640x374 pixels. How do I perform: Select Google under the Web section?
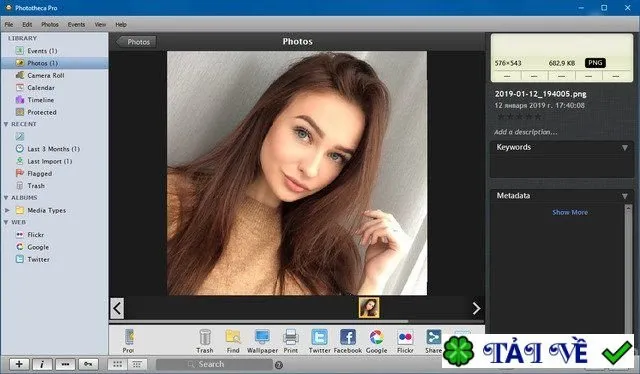[x=32, y=247]
